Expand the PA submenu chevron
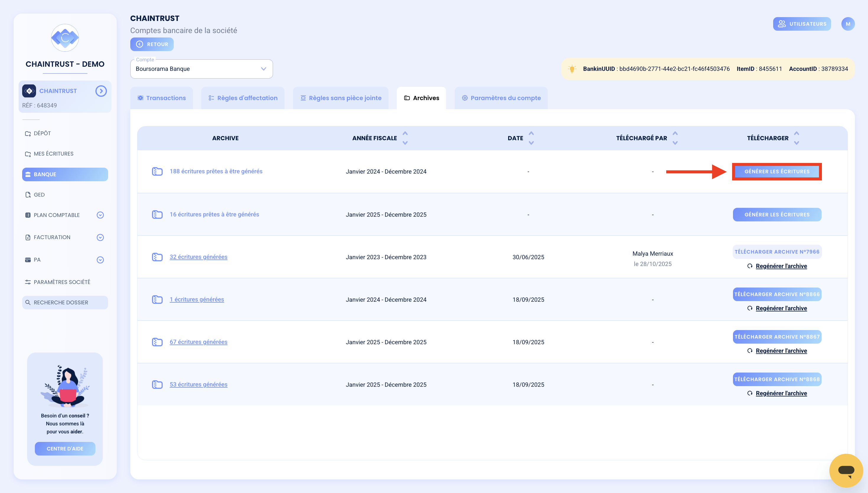Screen dimensions: 868x493 [x=100, y=260]
